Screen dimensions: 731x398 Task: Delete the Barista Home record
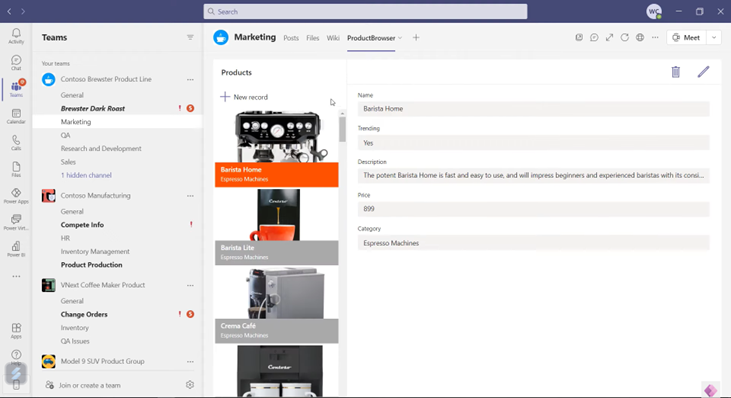pos(676,72)
